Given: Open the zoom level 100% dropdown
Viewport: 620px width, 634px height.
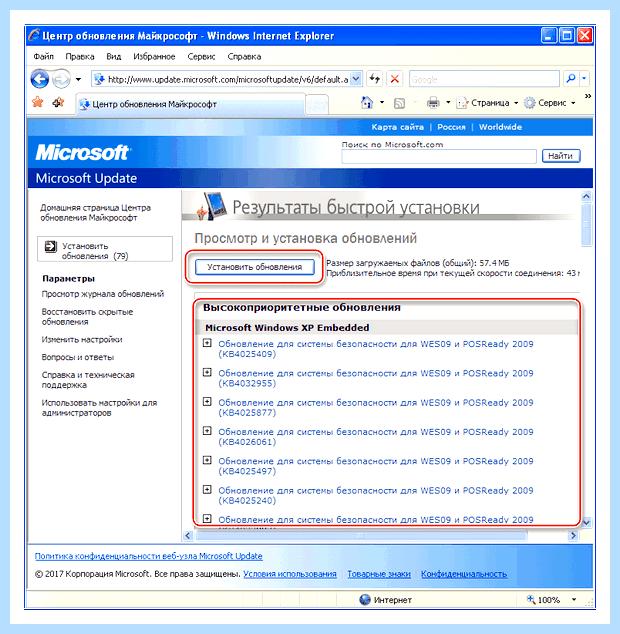Looking at the screenshot, I should 574,600.
